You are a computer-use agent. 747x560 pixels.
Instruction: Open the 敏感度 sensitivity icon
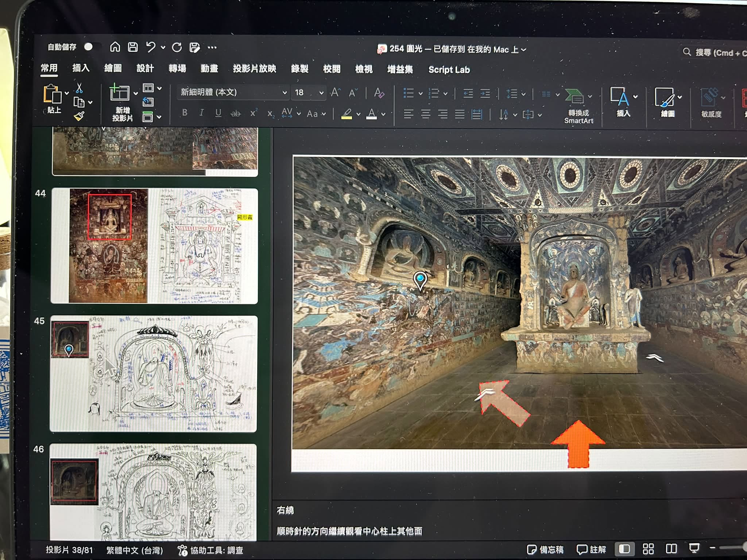click(711, 103)
